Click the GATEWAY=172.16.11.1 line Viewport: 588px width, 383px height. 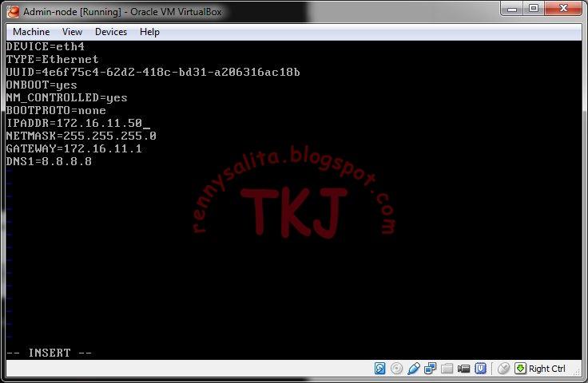coord(73,148)
